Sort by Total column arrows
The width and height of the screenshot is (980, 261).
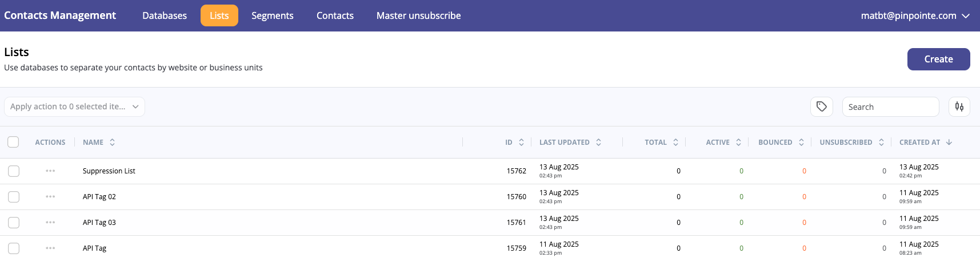point(675,143)
